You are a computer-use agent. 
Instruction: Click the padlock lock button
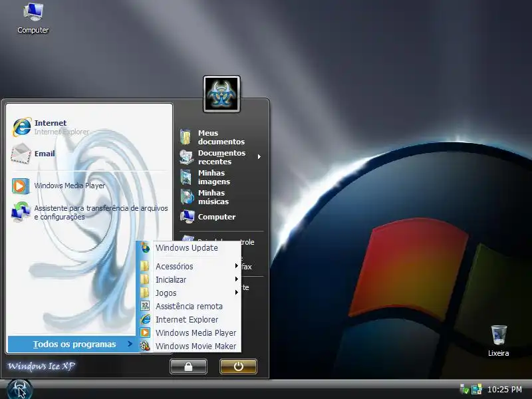[188, 367]
